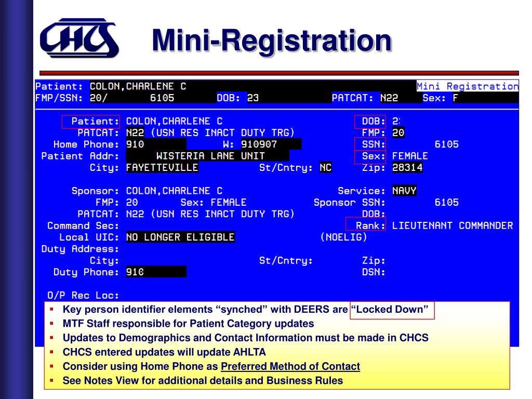Select the City field FAYETTEVILLE
Screen dimensions: 532x399
[162, 168]
